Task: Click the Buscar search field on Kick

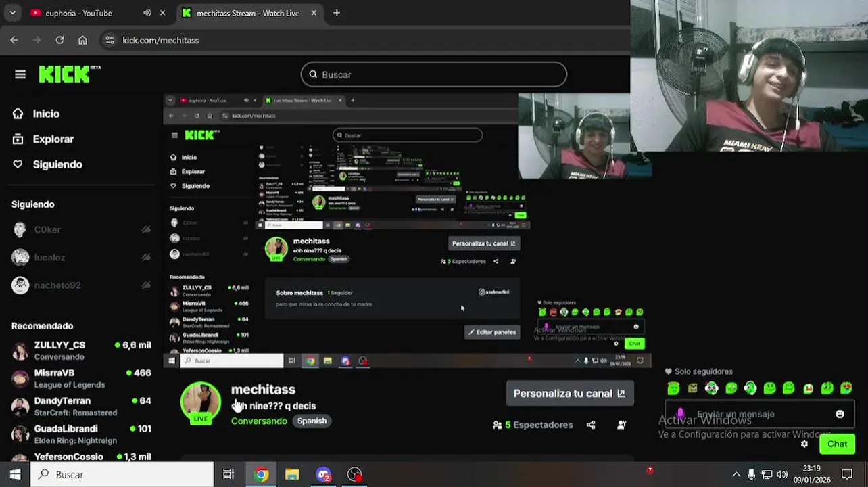Action: (434, 74)
